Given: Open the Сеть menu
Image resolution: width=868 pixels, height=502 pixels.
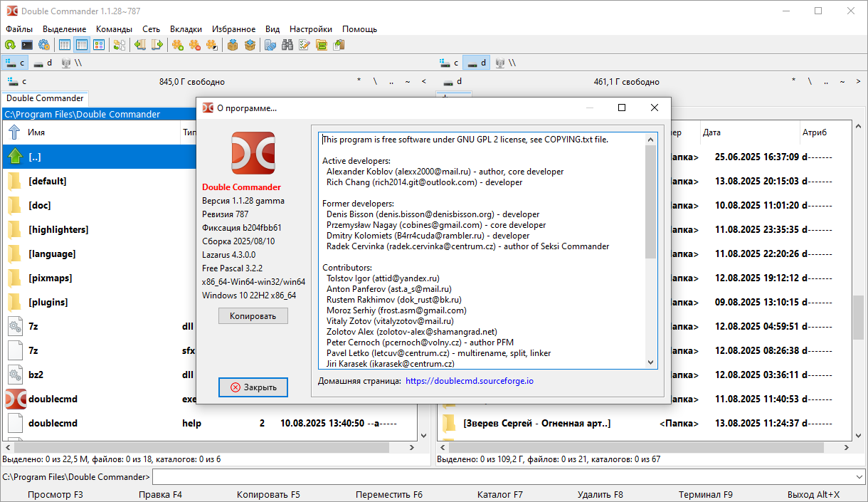Looking at the screenshot, I should point(151,29).
